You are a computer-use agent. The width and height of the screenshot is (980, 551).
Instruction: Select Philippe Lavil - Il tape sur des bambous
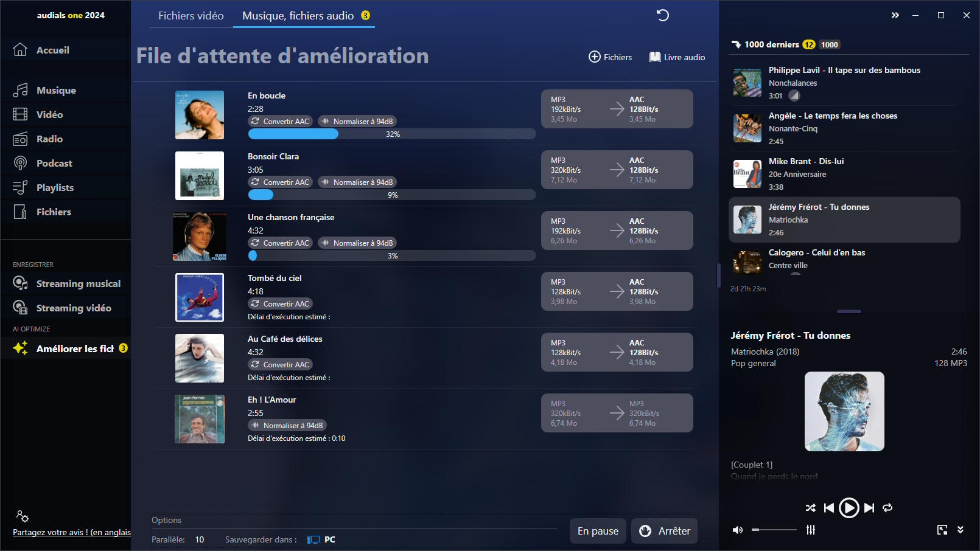[x=844, y=83]
